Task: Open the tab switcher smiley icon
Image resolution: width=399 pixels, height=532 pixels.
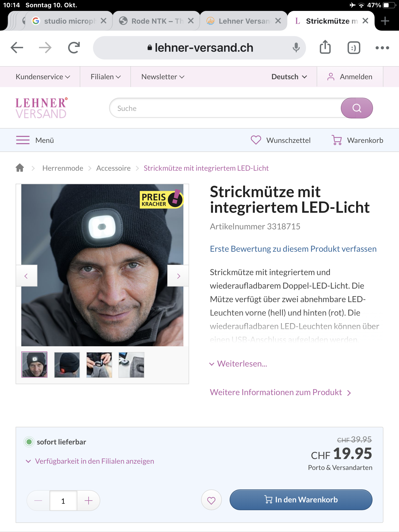Action: (354, 48)
